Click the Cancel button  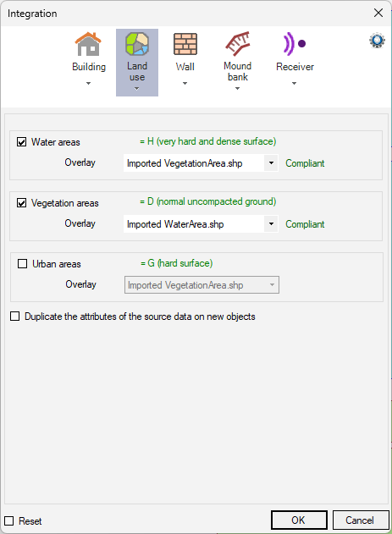click(361, 520)
